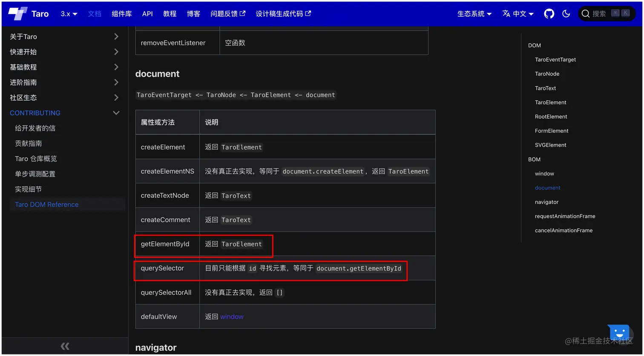Click the window link in defaultView row
The image size is (644, 356).
click(232, 316)
